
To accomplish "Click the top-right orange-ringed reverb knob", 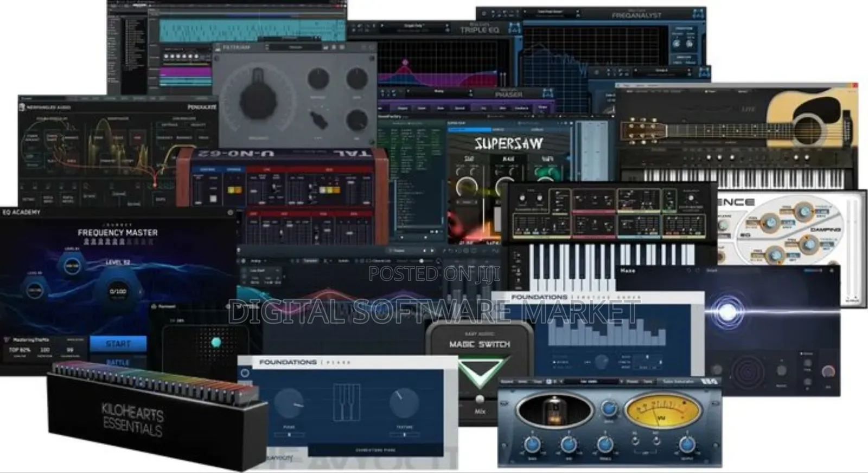I will pyautogui.click(x=805, y=211).
